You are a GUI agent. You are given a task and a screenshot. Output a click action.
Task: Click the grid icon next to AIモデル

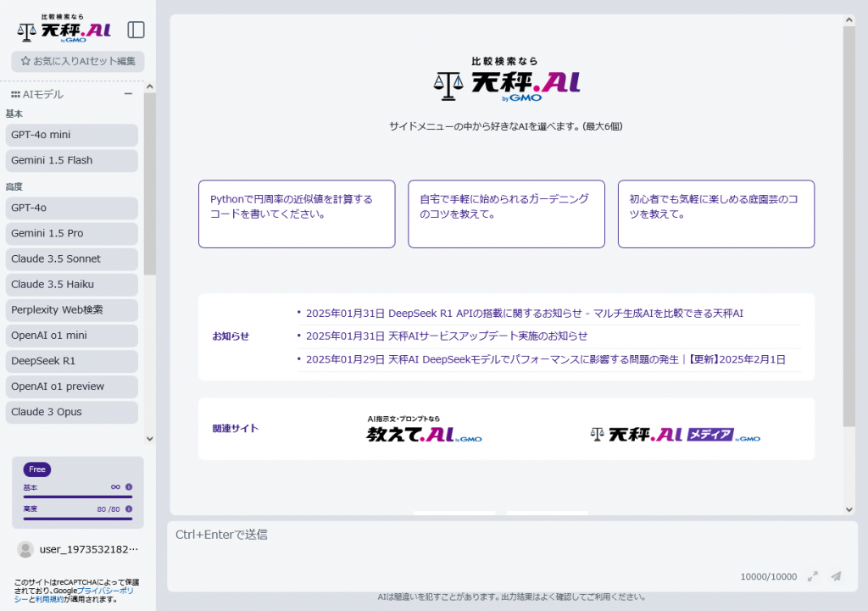point(15,94)
